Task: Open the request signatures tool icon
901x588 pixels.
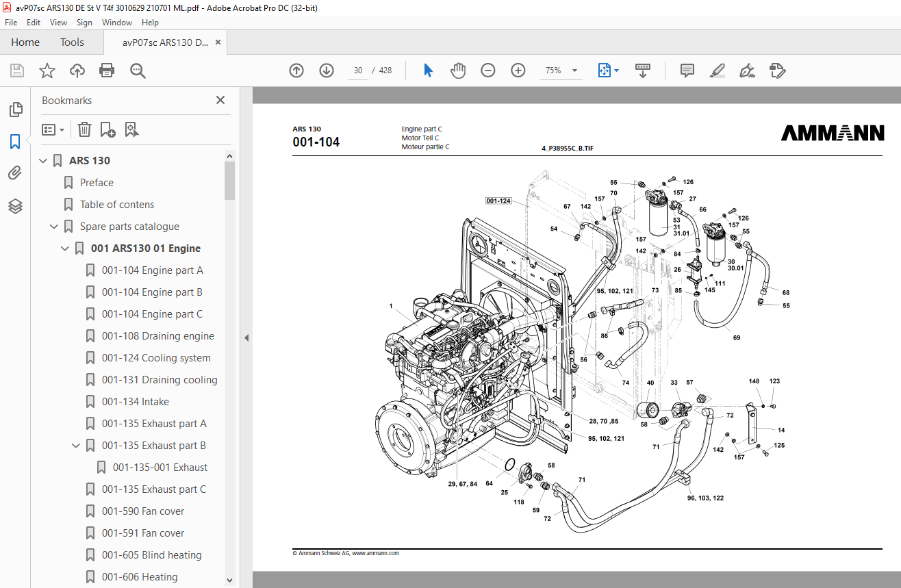Action: [x=777, y=71]
